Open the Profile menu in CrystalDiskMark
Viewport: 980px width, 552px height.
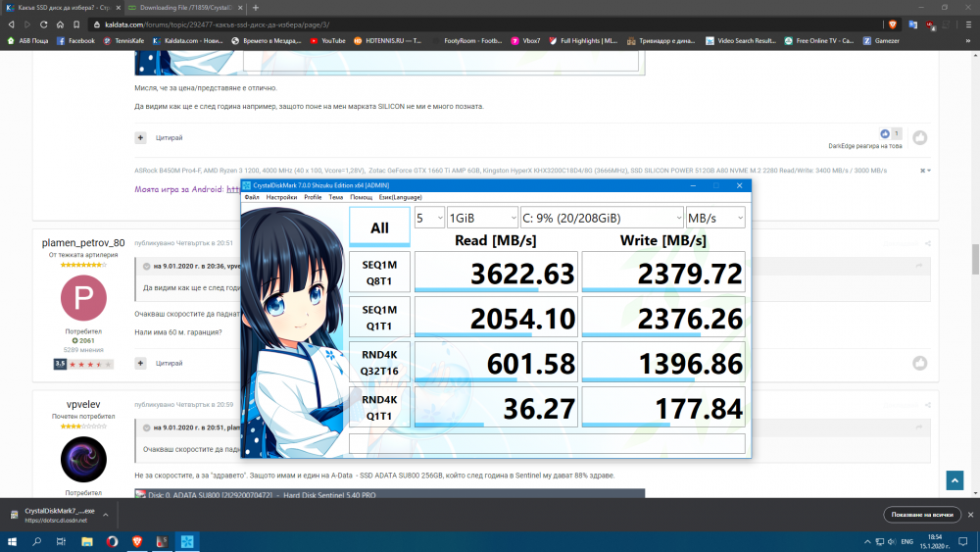tap(313, 197)
